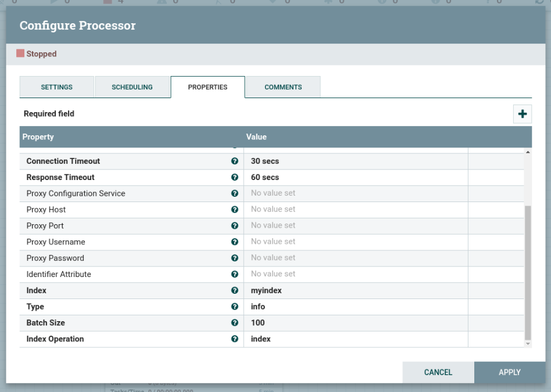
Task: Click the help icon for Proxy Port
Action: pyautogui.click(x=235, y=225)
